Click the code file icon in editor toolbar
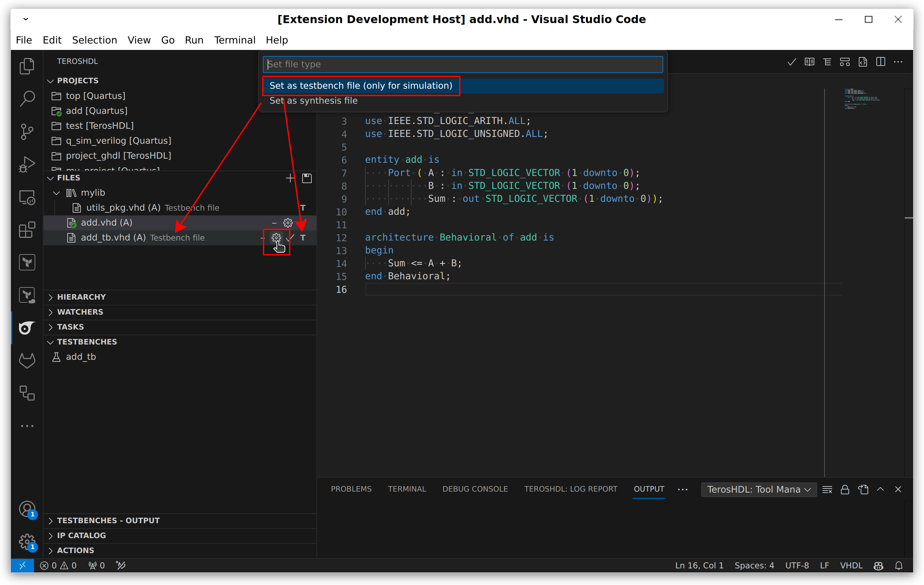 (x=863, y=62)
